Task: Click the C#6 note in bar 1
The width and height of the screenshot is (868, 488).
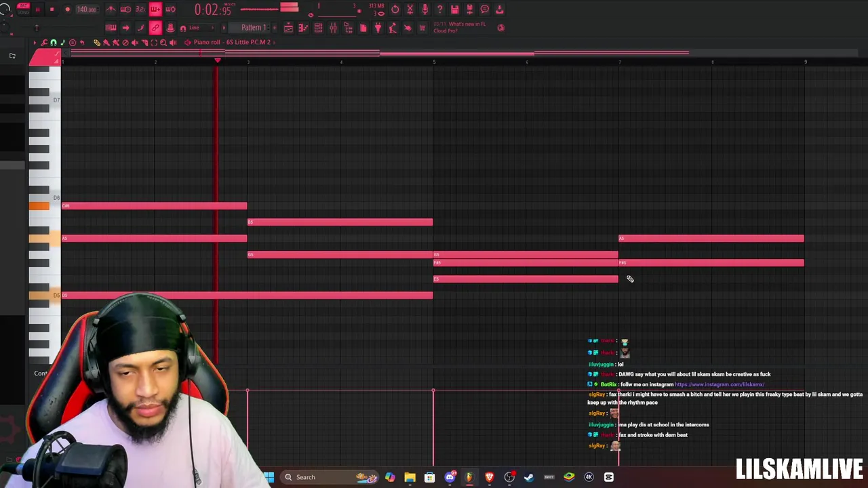Action: pos(155,205)
